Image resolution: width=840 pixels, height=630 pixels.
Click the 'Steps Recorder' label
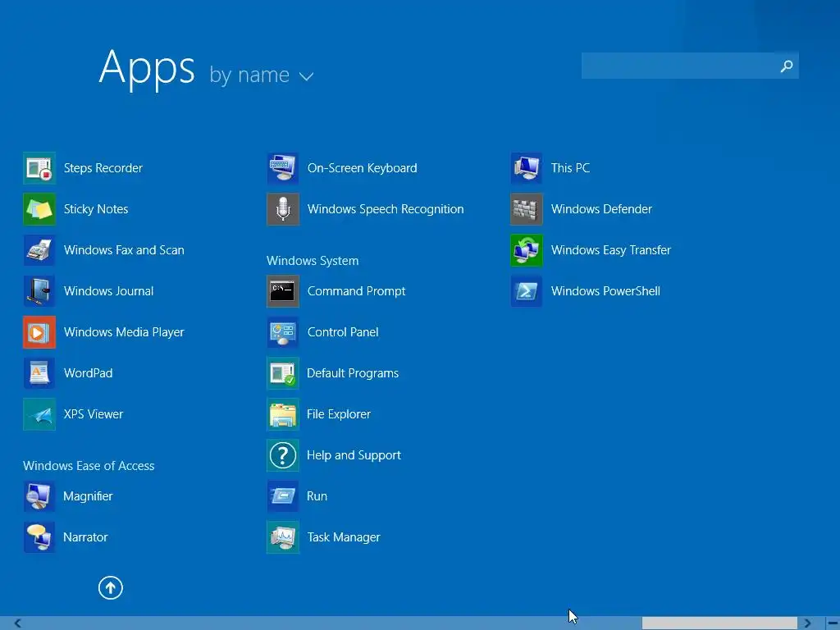103,168
